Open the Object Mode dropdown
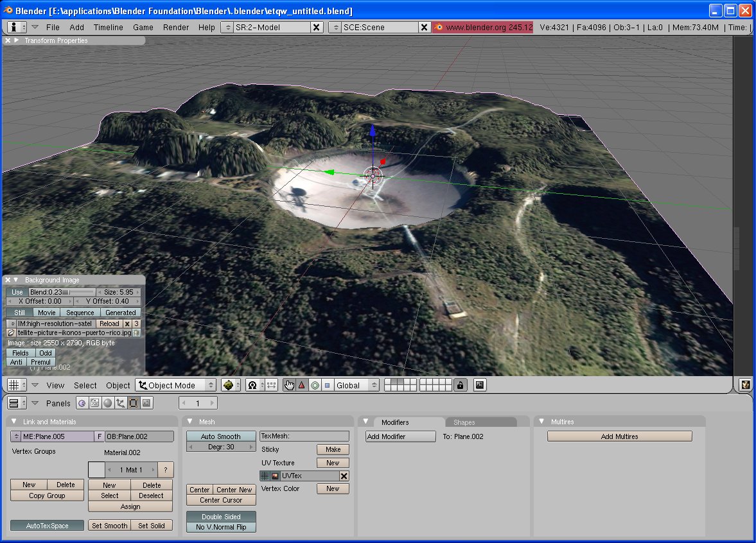 pos(175,385)
